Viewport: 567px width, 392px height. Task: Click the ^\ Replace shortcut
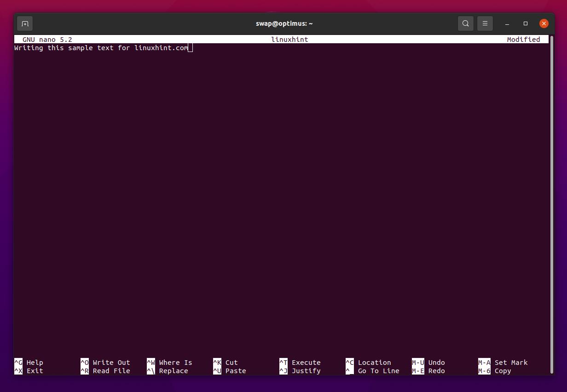(x=168, y=371)
